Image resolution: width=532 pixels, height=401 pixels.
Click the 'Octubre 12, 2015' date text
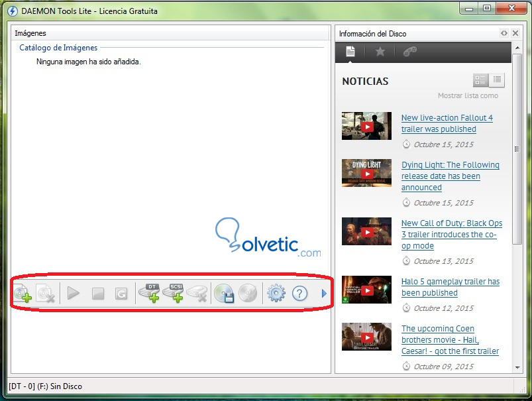point(443,308)
